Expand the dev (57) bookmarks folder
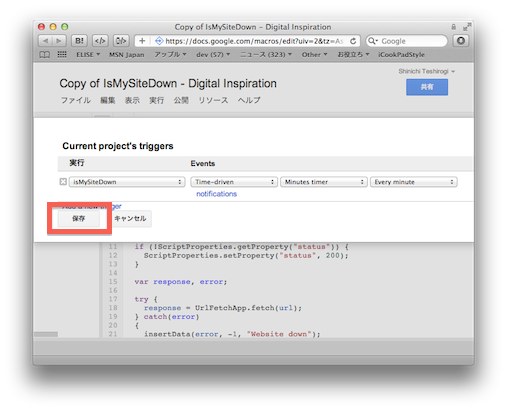The image size is (507, 411). [213, 54]
